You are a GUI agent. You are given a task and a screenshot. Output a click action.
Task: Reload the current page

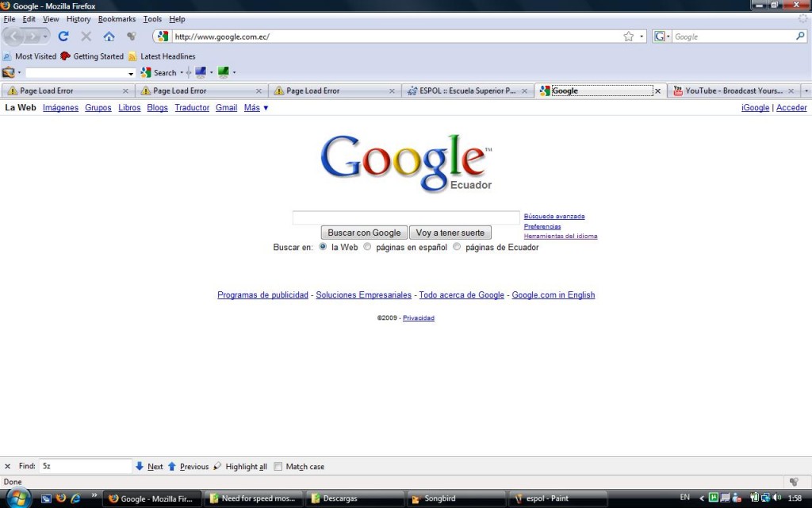click(63, 37)
